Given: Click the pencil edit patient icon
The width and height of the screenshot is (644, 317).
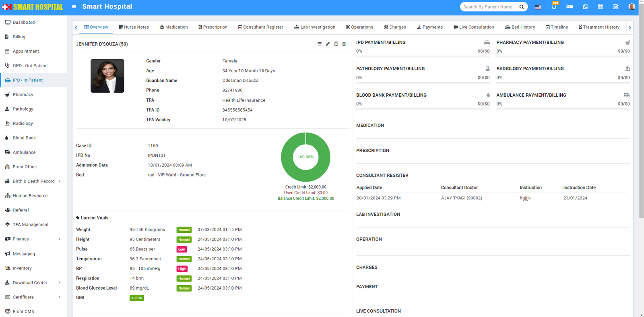Looking at the screenshot, I should [x=328, y=44].
